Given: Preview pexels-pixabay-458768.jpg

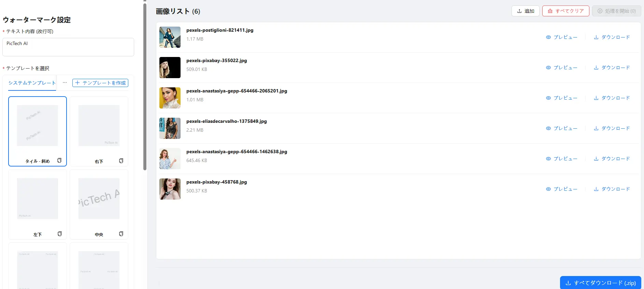Looking at the screenshot, I should [562, 189].
